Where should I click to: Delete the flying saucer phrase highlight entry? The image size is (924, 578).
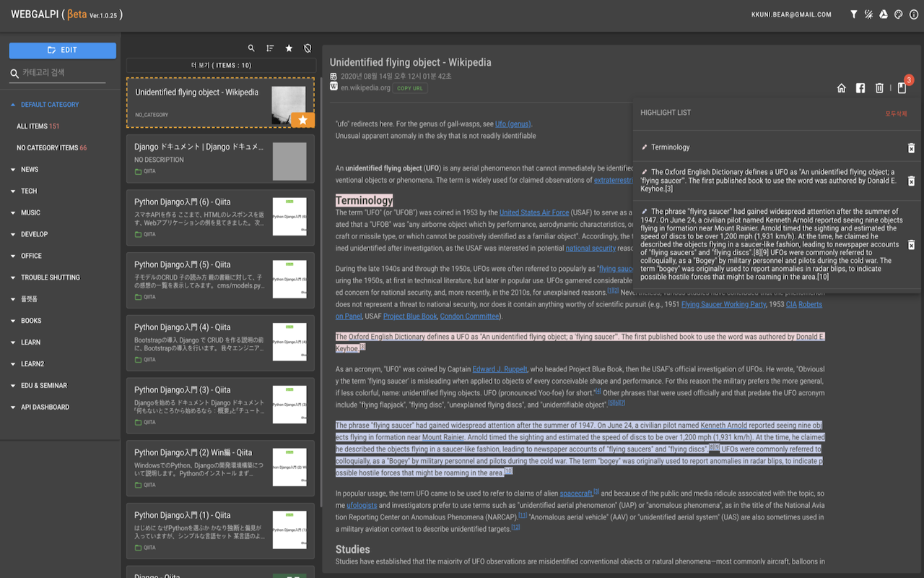tap(911, 245)
